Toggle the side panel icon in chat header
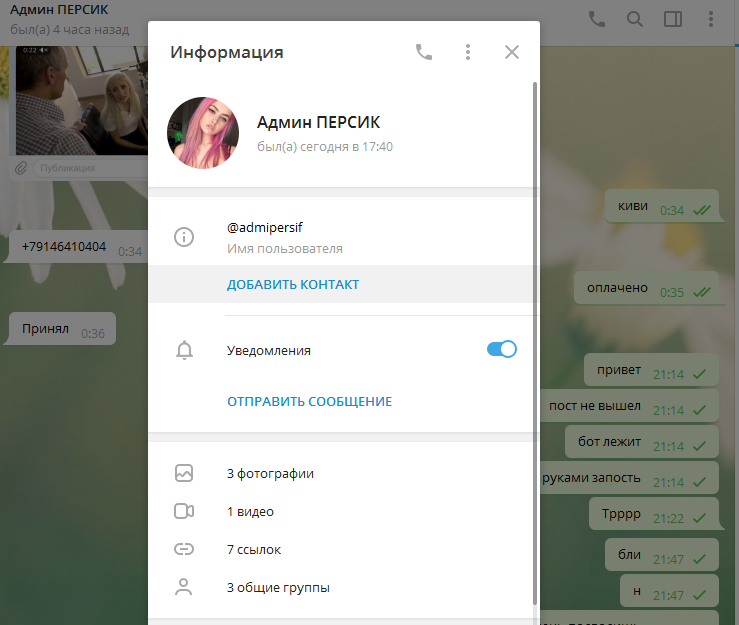Image resolution: width=739 pixels, height=625 pixels. [673, 19]
